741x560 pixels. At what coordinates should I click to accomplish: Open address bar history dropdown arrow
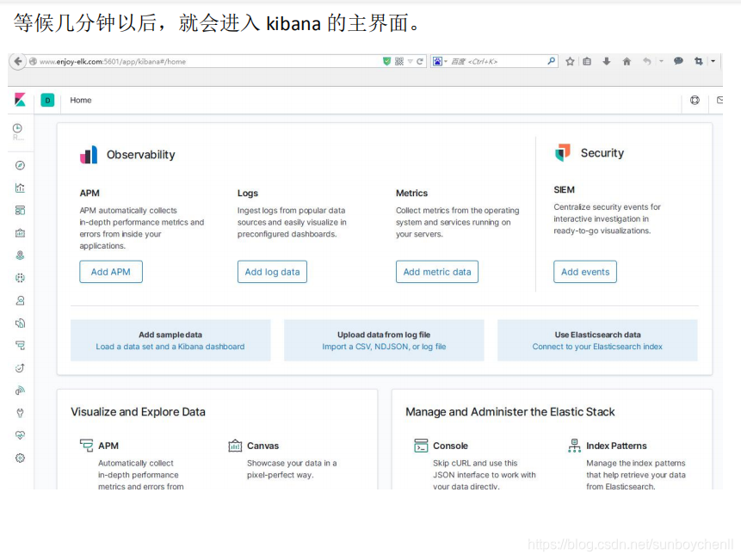point(411,61)
